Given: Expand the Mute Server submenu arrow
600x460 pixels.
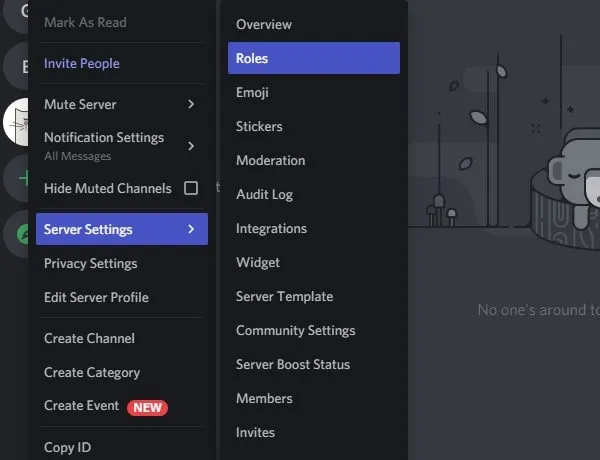Looking at the screenshot, I should (191, 104).
